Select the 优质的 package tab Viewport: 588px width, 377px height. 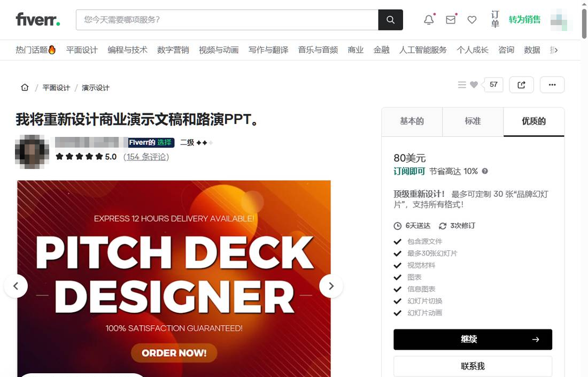click(534, 121)
